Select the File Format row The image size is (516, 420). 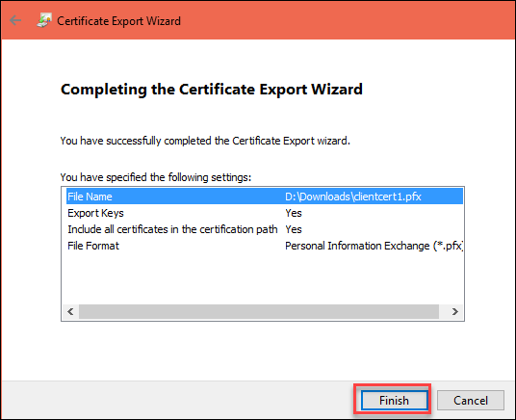[265, 246]
